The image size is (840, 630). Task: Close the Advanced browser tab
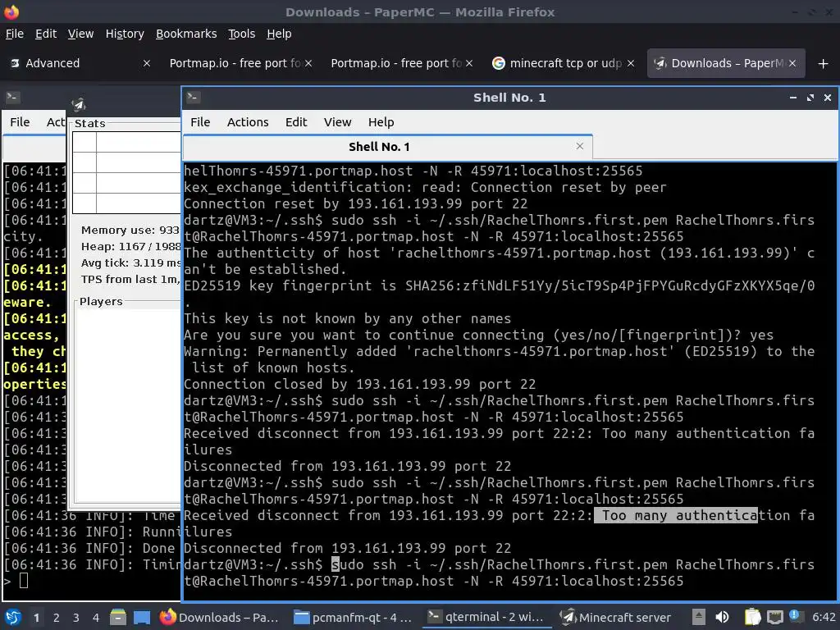click(146, 63)
